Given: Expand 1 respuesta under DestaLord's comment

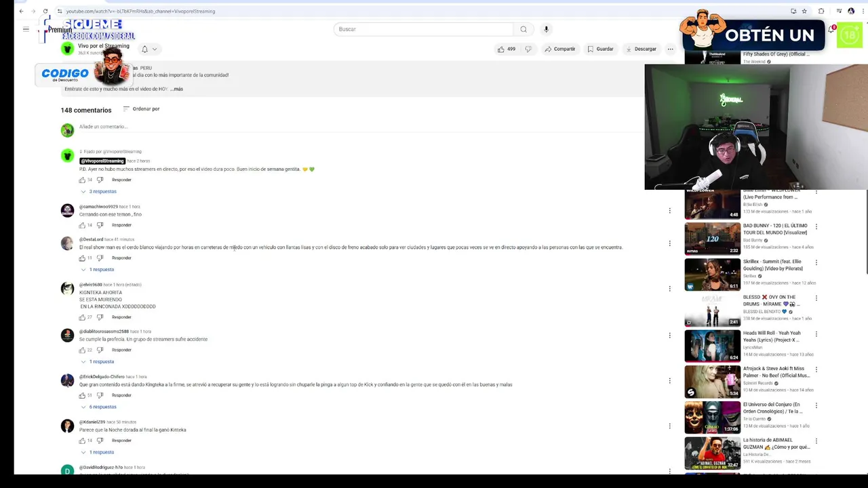Looking at the screenshot, I should point(98,270).
